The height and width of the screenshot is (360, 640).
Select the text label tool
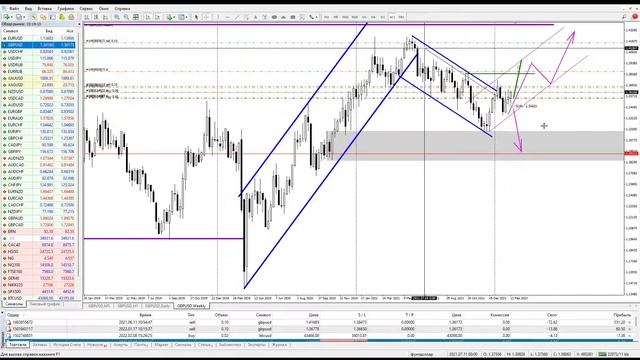tap(265, 17)
